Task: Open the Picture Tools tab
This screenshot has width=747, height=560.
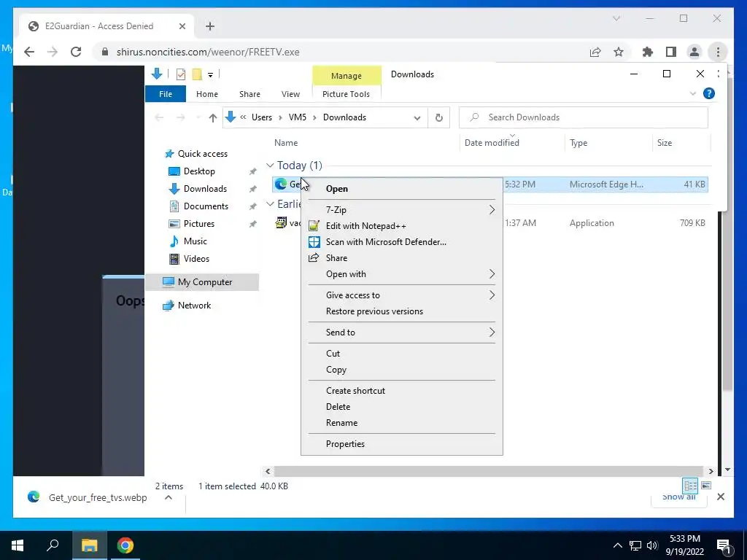Action: coord(346,94)
